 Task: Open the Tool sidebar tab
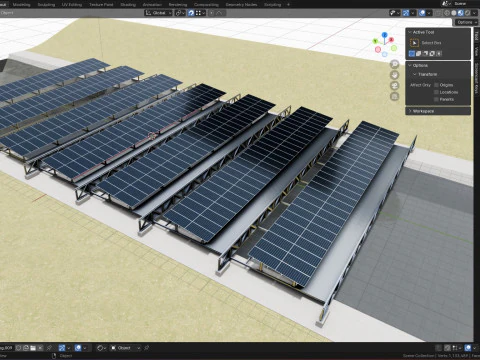click(x=476, y=36)
